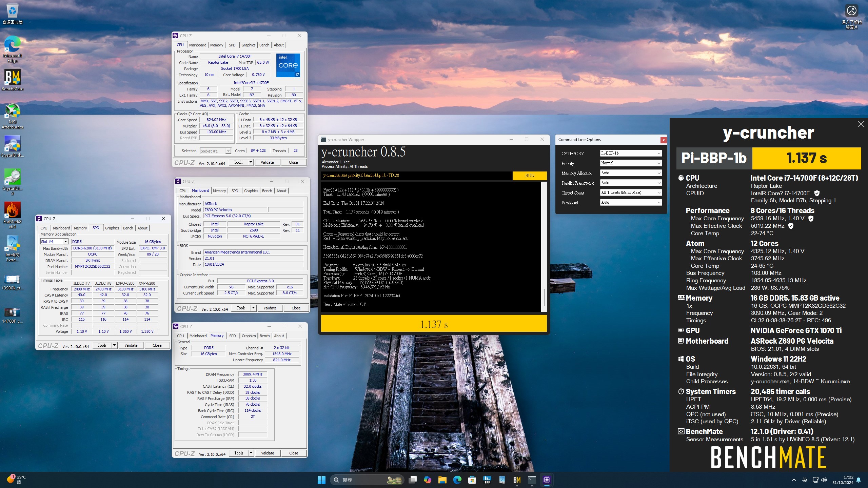Click the yellow RUN button in y-cruncher Wrapper

pos(530,176)
